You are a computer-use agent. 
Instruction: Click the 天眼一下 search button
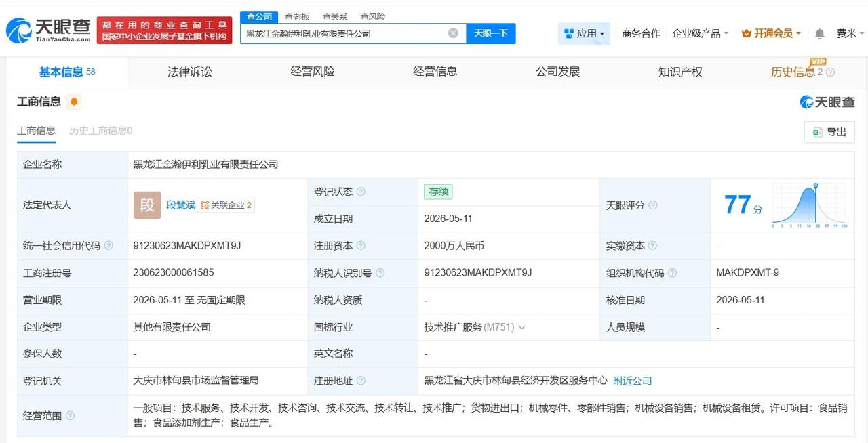pos(491,33)
